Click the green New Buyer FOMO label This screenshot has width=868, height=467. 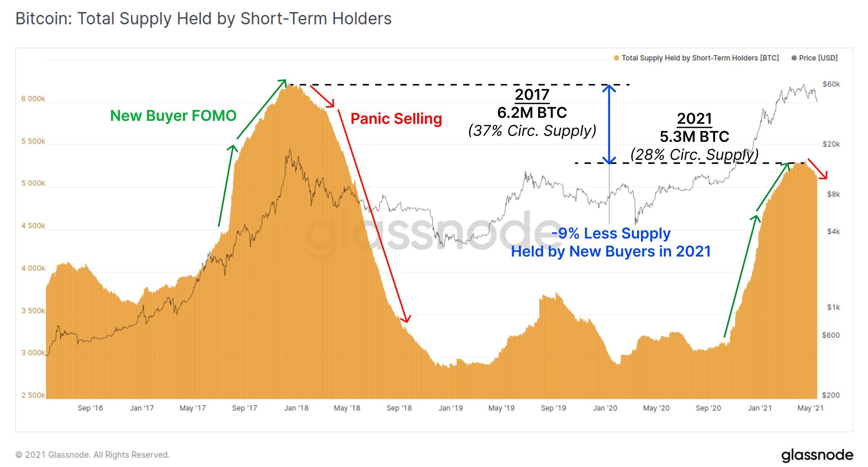pyautogui.click(x=173, y=116)
